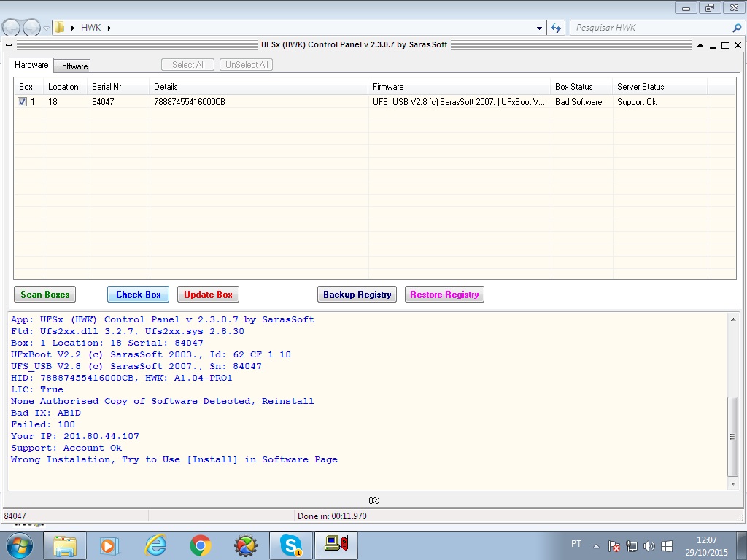Click the log line Ftd: Ufs2xx.dll 3.2.7
Viewport: 747px width, 560px height.
[128, 332]
